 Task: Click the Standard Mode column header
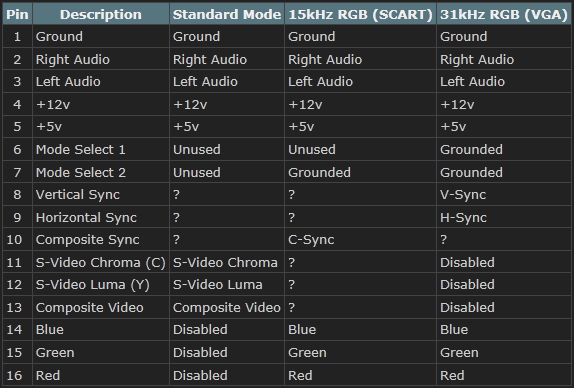227,14
